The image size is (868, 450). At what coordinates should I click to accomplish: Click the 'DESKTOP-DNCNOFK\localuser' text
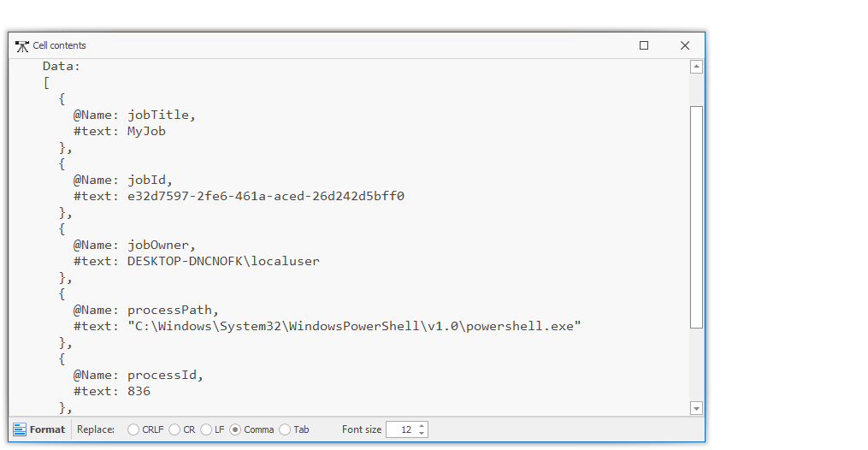click(x=224, y=261)
